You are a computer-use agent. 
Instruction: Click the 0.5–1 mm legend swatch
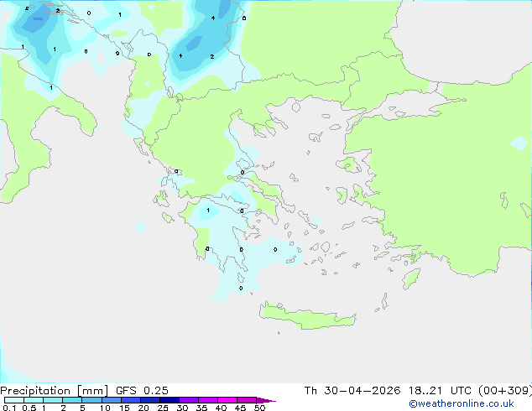pos(34,400)
